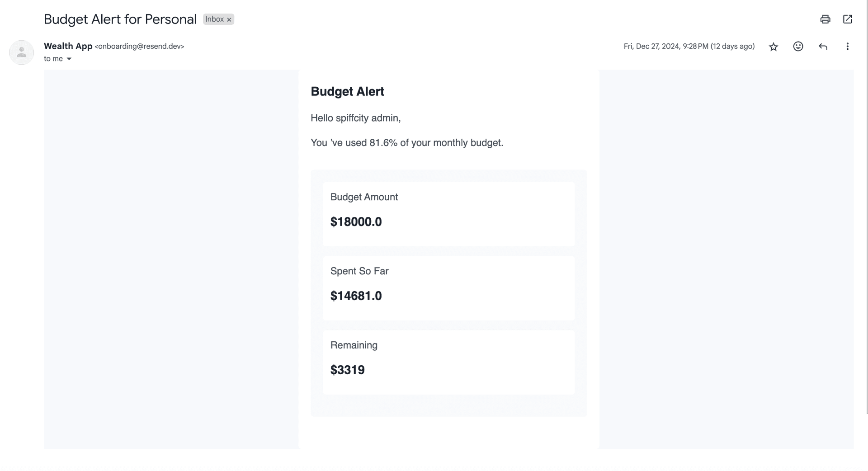
Task: Open the More options three-dot menu
Action: point(848,47)
